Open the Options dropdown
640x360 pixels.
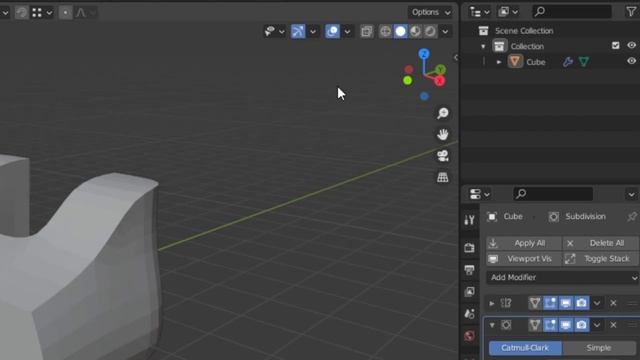point(431,12)
